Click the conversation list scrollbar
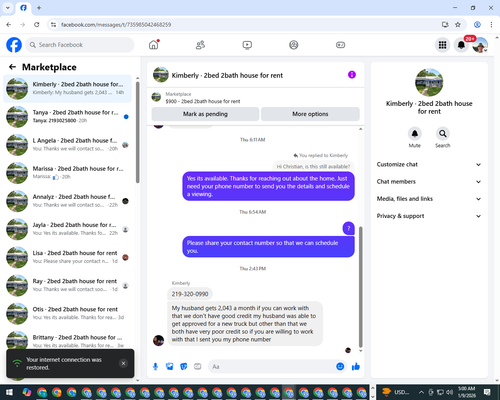 [137, 132]
